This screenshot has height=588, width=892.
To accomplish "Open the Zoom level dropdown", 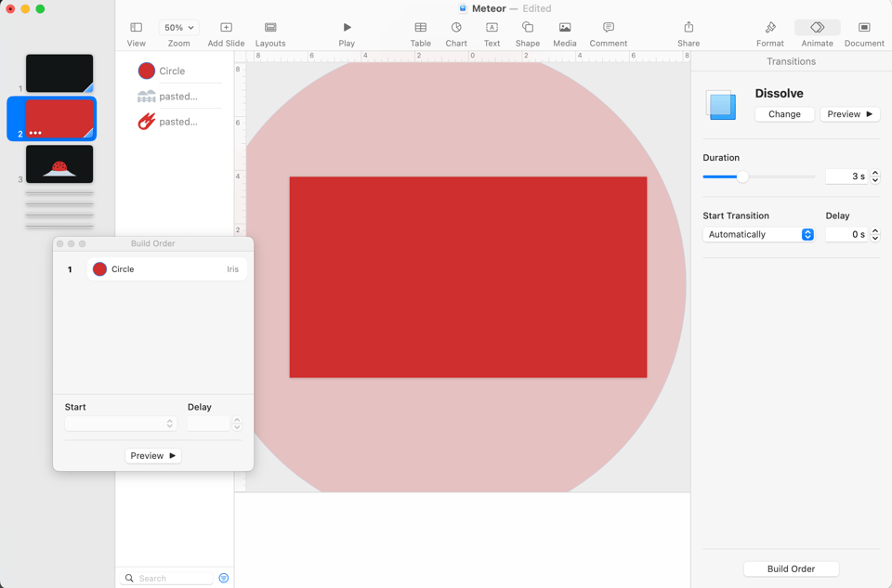I will click(178, 27).
